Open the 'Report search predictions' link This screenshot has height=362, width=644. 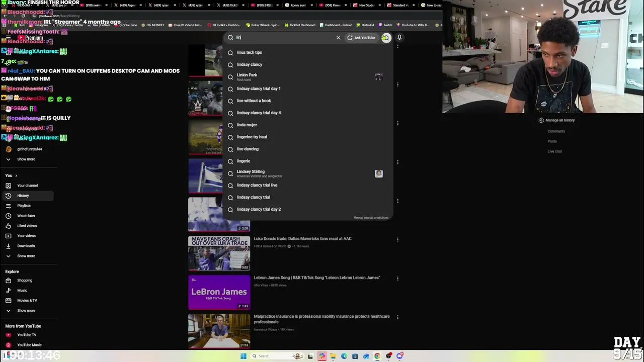pyautogui.click(x=371, y=218)
